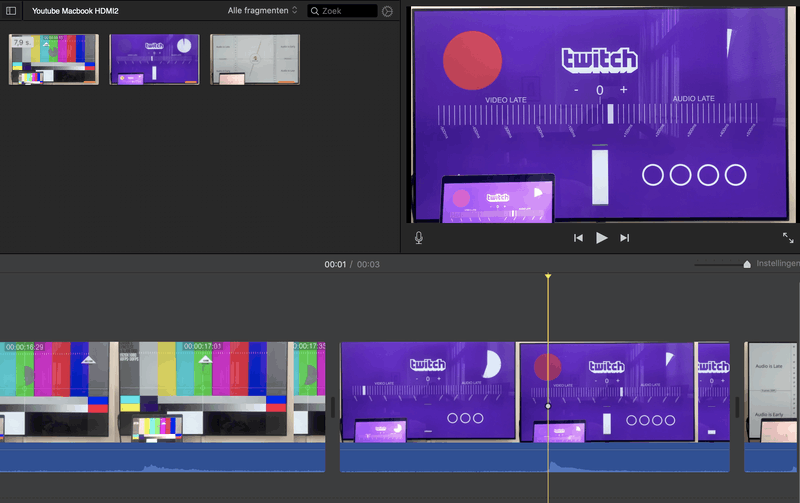
Task: Click handle between color bars and Twitch clips
Action: [333, 406]
